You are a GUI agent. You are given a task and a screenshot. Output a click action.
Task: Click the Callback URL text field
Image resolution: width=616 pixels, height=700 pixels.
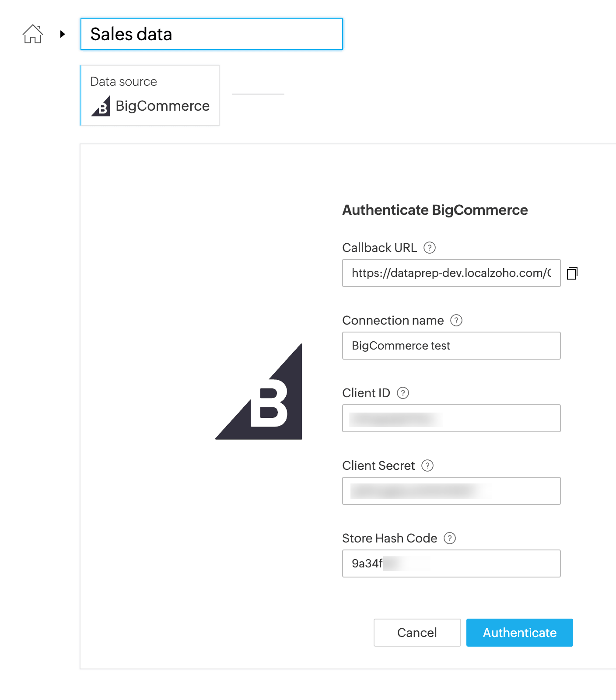click(x=451, y=273)
